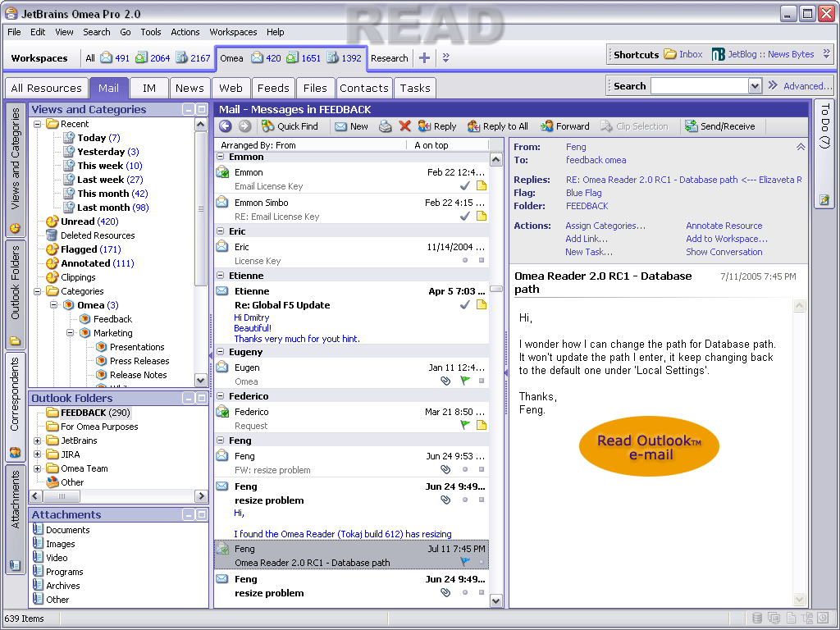This screenshot has width=840, height=630.
Task: Switch to the IM tab
Action: pyautogui.click(x=149, y=88)
